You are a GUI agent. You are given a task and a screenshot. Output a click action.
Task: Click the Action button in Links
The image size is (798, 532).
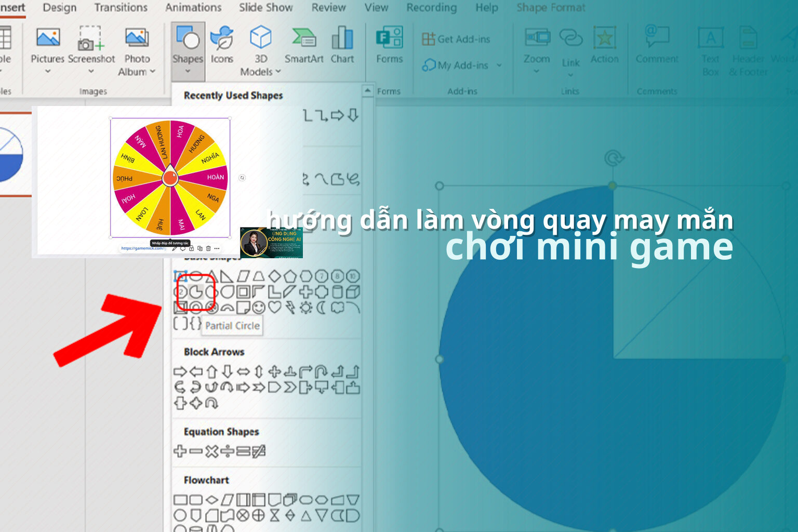point(604,46)
